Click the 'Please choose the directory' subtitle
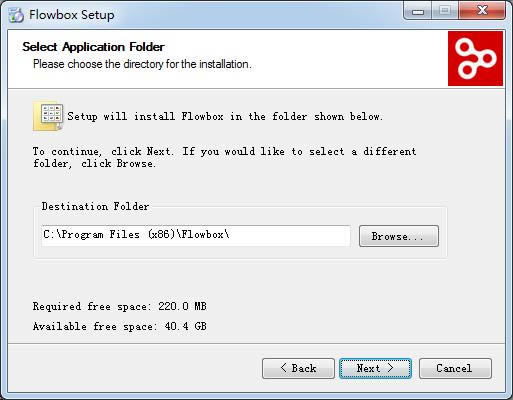This screenshot has width=513, height=400. click(x=142, y=64)
